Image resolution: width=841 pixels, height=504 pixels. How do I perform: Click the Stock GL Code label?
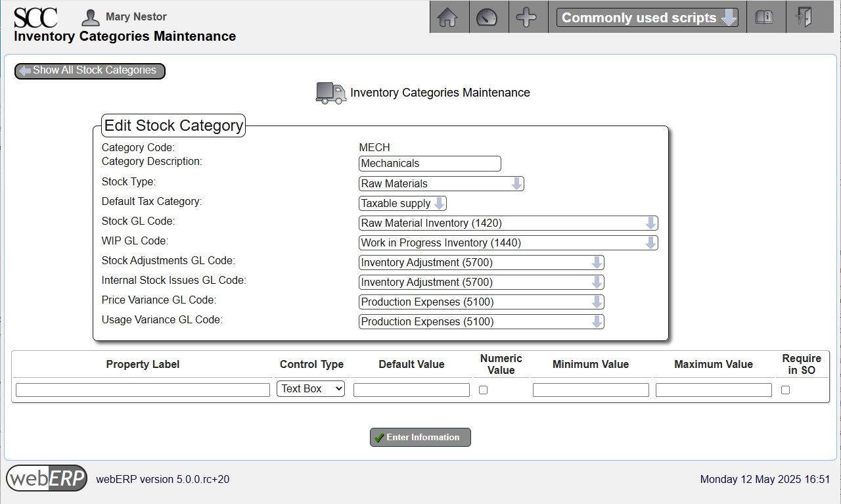(138, 221)
